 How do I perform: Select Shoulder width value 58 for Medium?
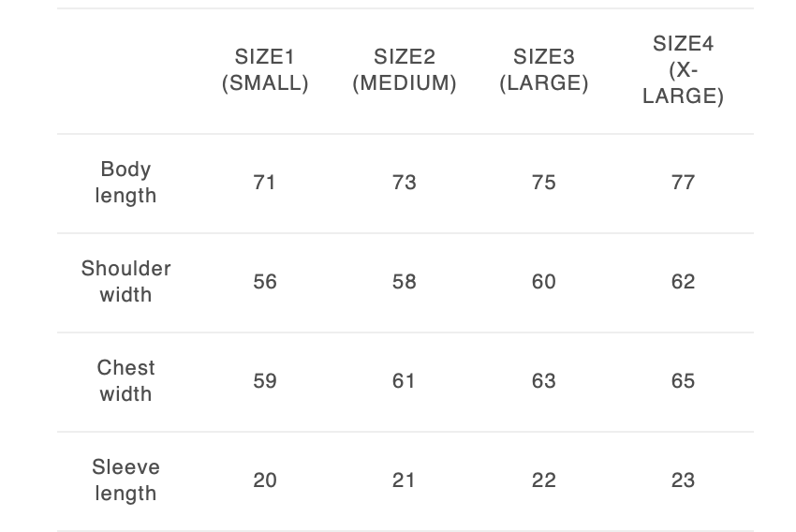[x=405, y=282]
